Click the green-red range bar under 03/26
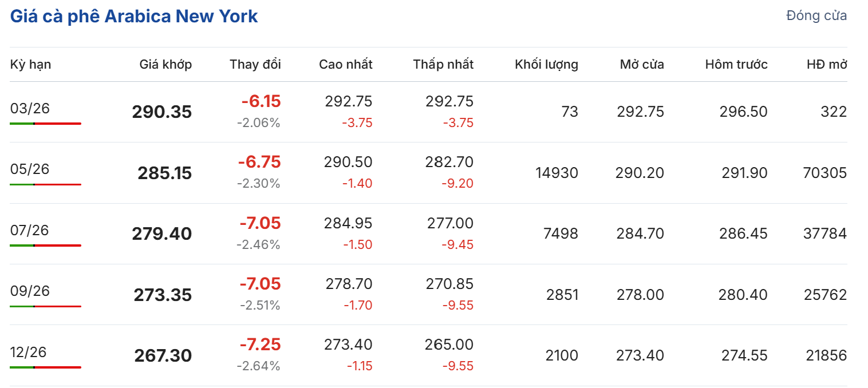 pyautogui.click(x=45, y=124)
